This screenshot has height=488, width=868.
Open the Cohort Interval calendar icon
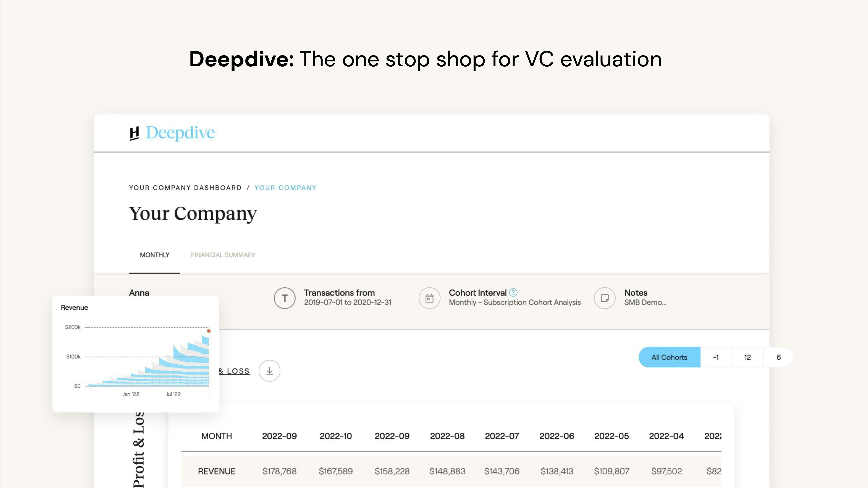point(429,298)
